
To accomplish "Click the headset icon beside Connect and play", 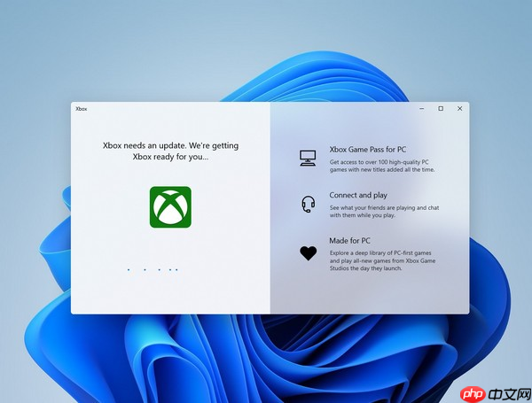I will tap(308, 205).
